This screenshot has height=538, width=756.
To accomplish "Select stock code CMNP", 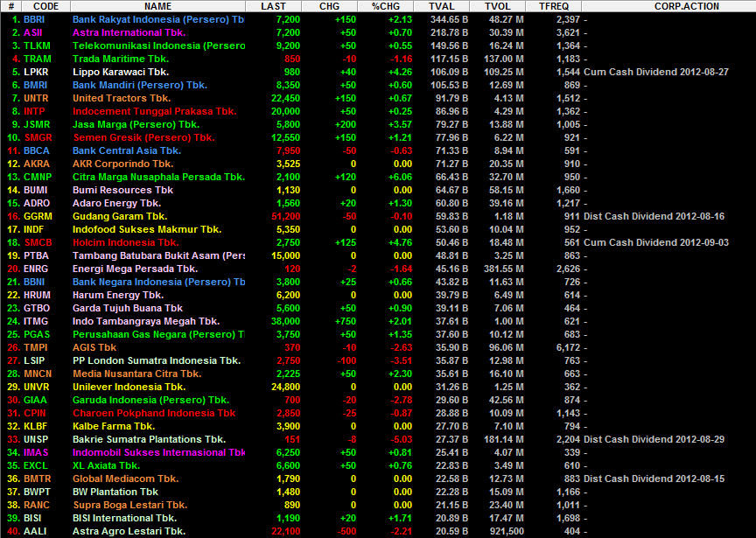I will [38, 177].
